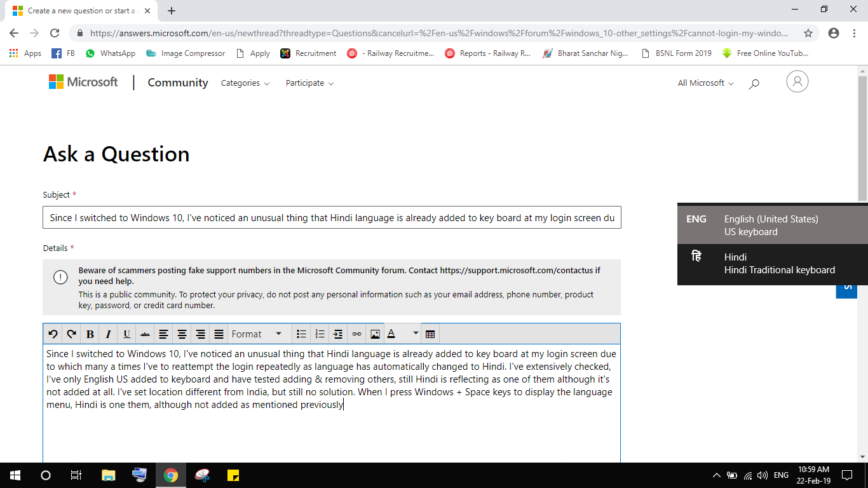Open the Windows Start menu
Screen dimensions: 868x488
point(15,475)
